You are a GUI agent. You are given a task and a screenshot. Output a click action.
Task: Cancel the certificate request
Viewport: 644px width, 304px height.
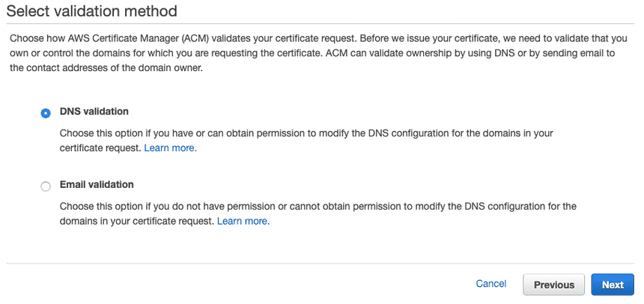click(490, 284)
